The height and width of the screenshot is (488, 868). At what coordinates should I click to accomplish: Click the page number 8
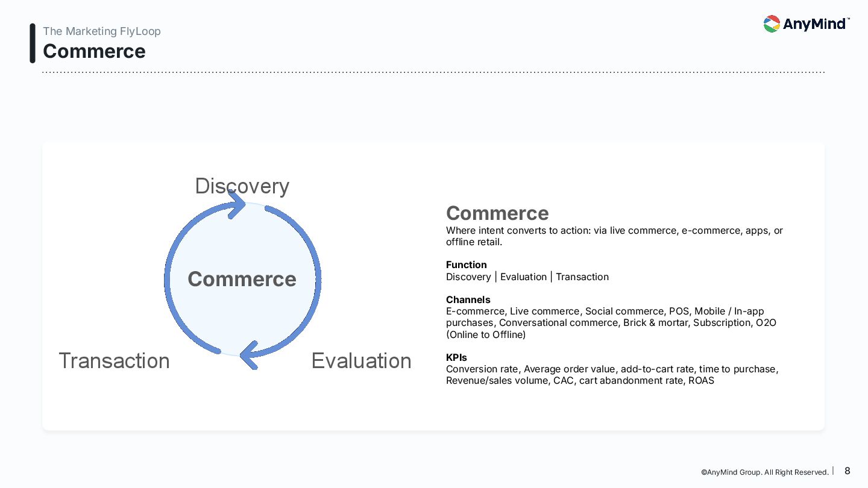[848, 471]
